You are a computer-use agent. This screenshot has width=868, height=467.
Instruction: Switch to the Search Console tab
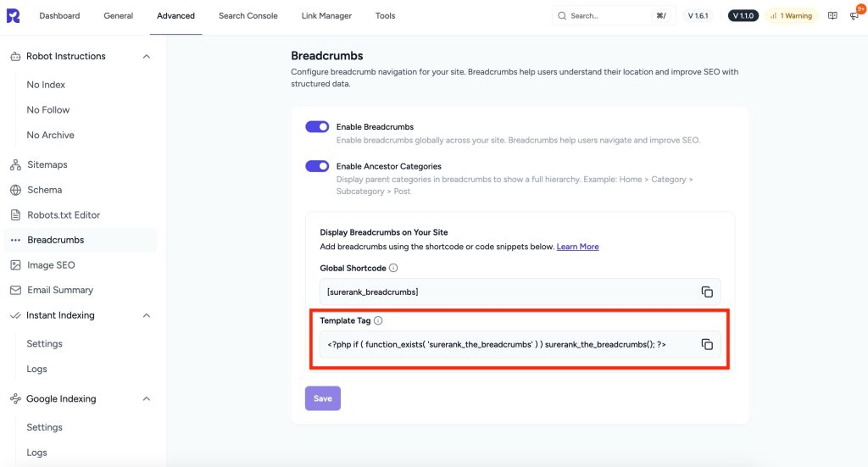coord(248,16)
